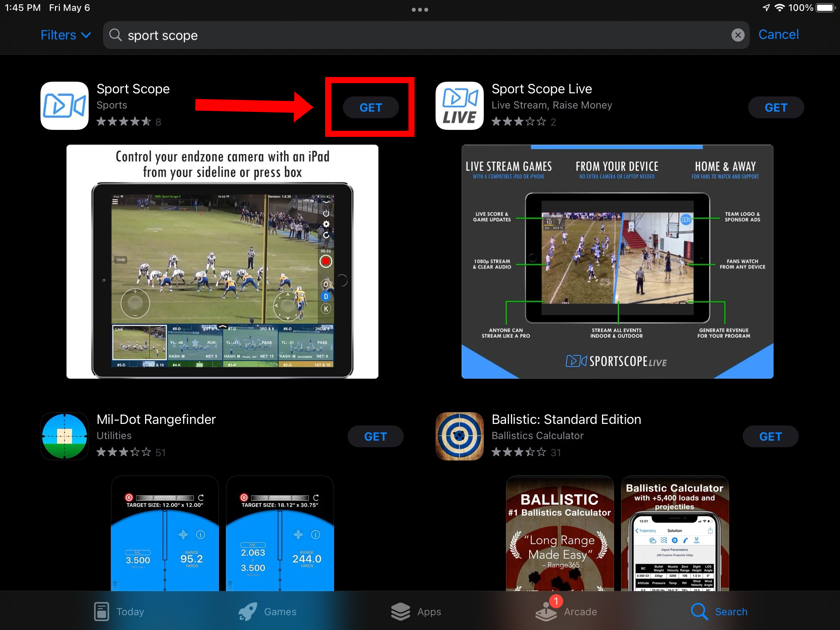Open the Filters dropdown

click(66, 35)
